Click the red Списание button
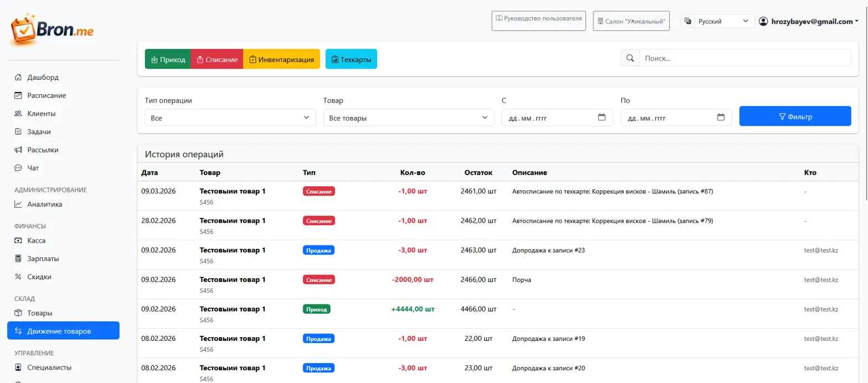The width and height of the screenshot is (868, 383). coord(217,59)
